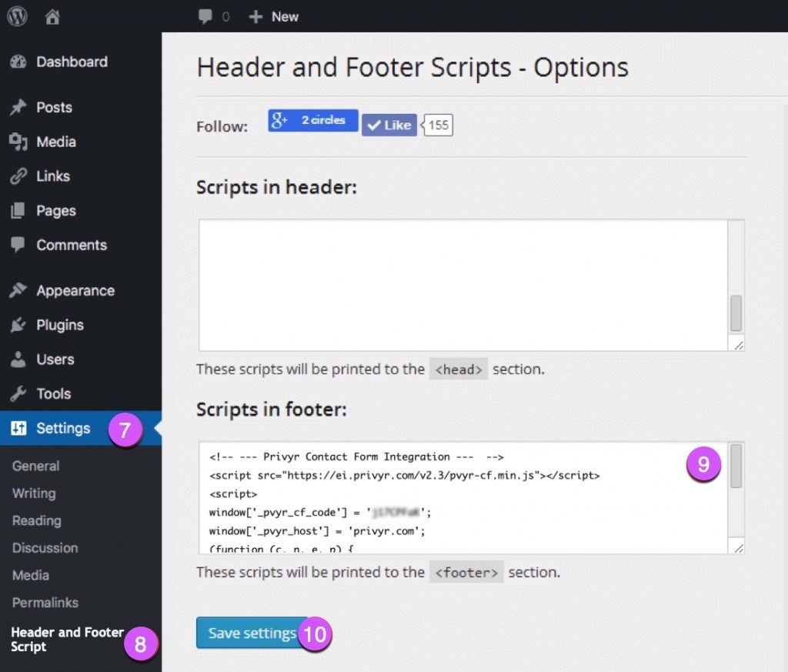Open Header and Footer Script submenu
The width and height of the screenshot is (788, 672).
68,640
